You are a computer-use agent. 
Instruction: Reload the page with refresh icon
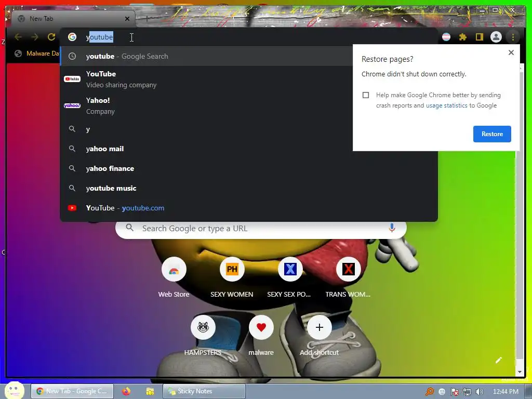point(51,37)
